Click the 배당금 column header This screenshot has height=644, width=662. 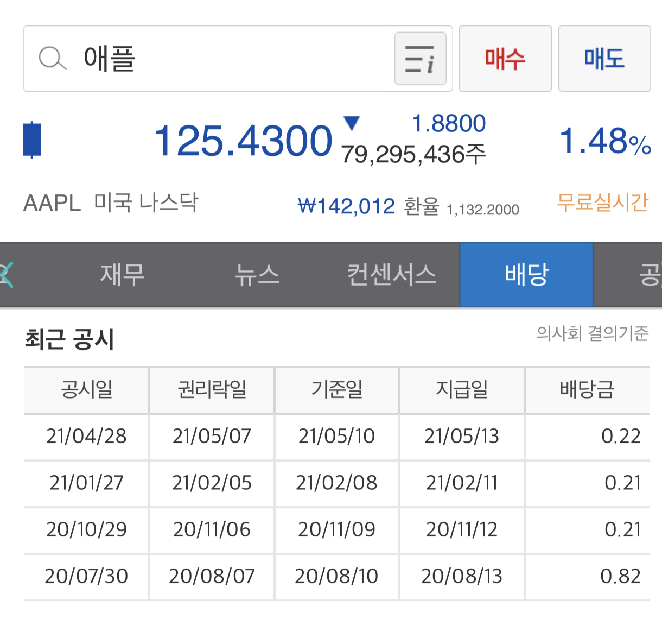pos(587,389)
